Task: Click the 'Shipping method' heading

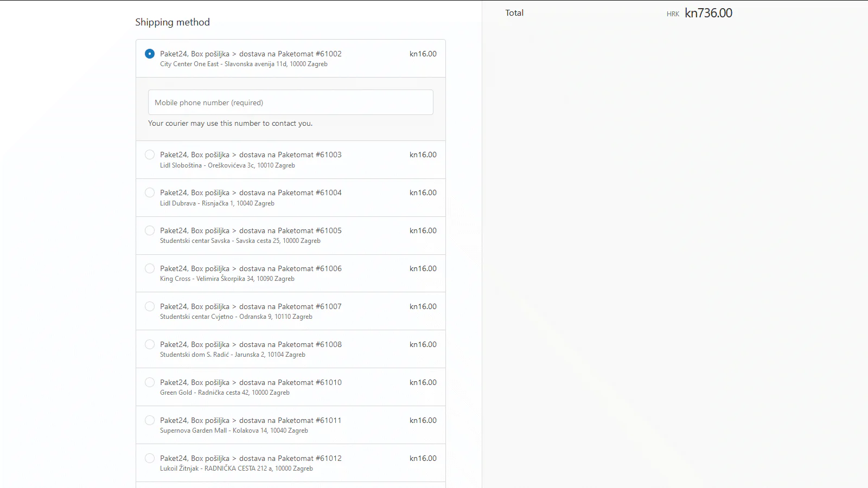Action: (x=173, y=22)
